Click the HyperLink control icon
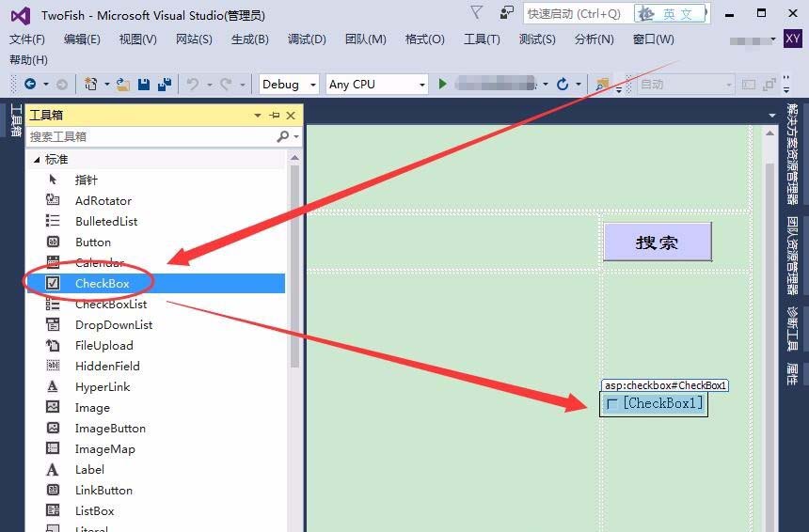The width and height of the screenshot is (809, 532). tap(53, 386)
